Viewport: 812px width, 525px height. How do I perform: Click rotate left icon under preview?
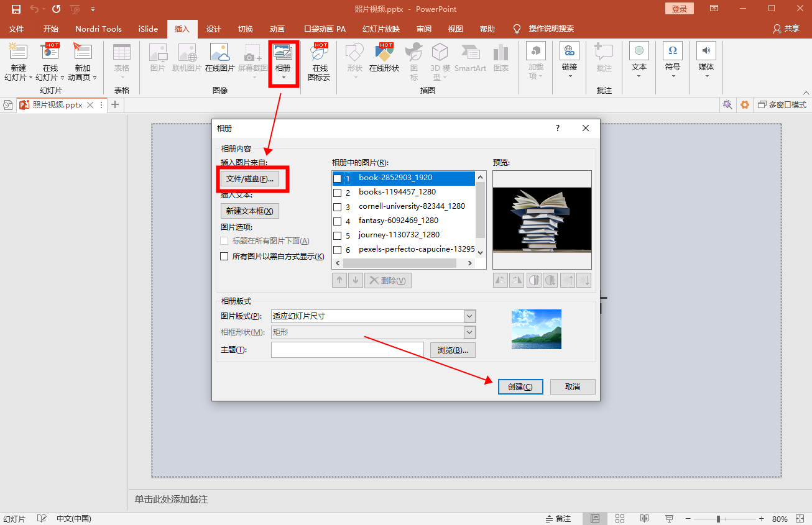[x=501, y=280]
